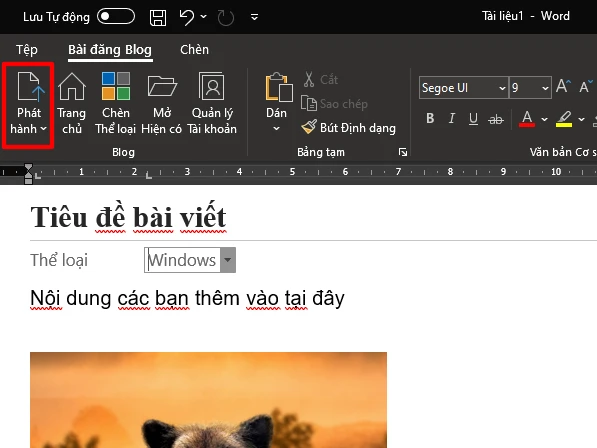
Task: Open Customize Quick Access Toolbar menu
Action: 254,17
